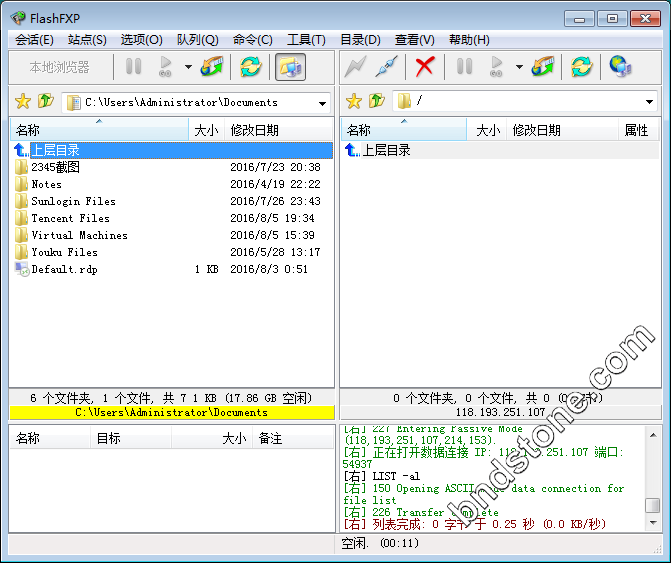Open the 工具(T) menu
The height and width of the screenshot is (563, 671).
[306, 40]
